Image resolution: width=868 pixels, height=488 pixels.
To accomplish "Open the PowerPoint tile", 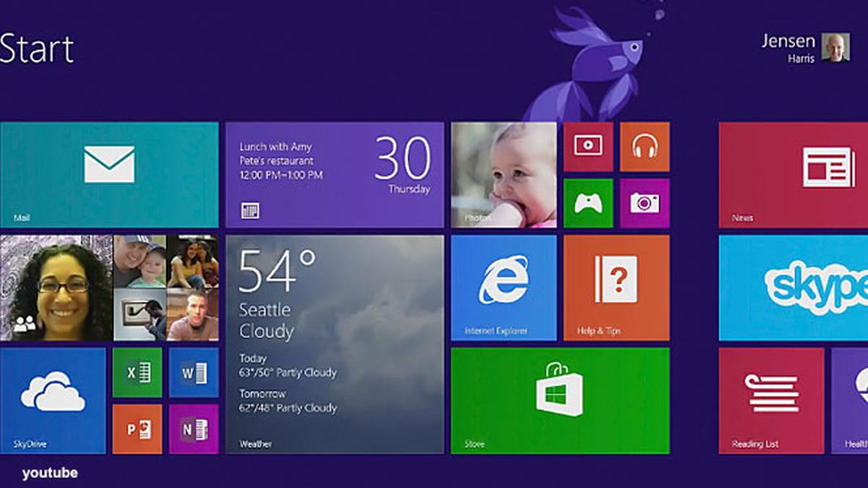I will coord(137,429).
